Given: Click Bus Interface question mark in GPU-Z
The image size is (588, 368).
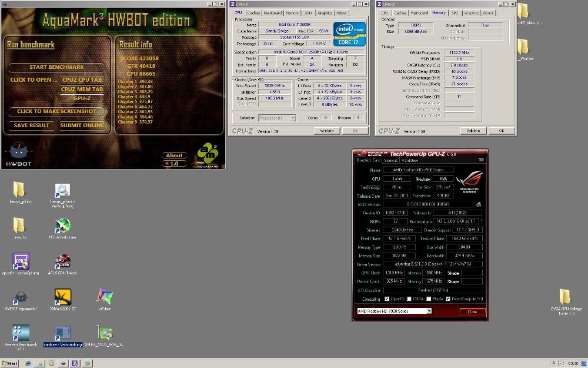Looking at the screenshot, I should point(482,221).
